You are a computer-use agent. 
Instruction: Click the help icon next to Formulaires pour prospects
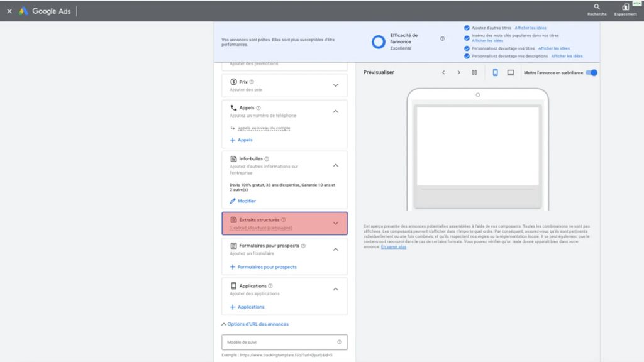coord(303,246)
